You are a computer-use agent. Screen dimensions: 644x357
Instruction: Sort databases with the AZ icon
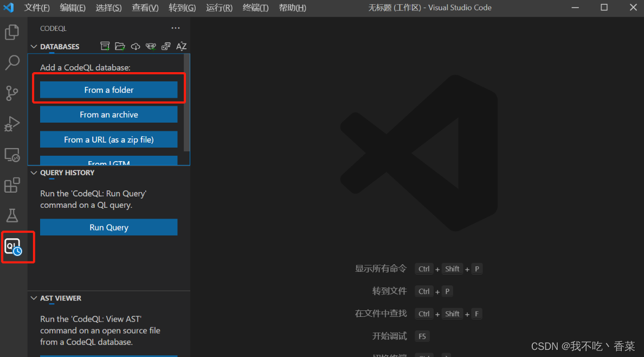click(181, 46)
